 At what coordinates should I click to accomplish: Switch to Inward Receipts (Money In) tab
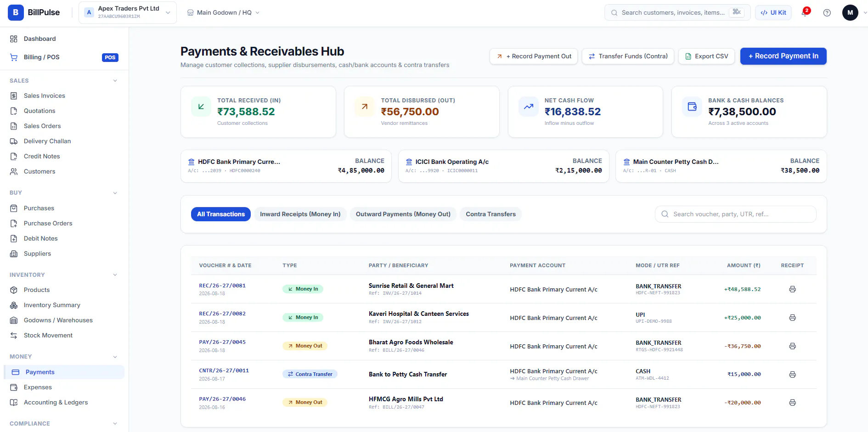tap(300, 214)
